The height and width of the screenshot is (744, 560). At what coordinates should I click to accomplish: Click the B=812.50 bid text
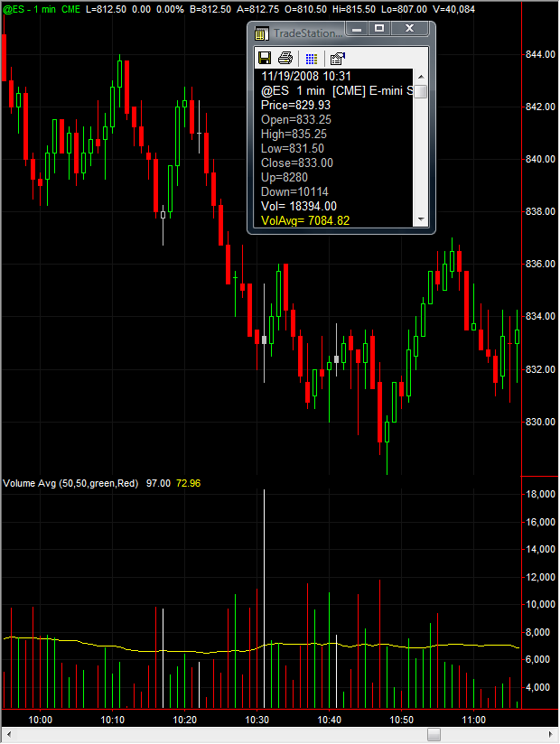click(x=210, y=10)
